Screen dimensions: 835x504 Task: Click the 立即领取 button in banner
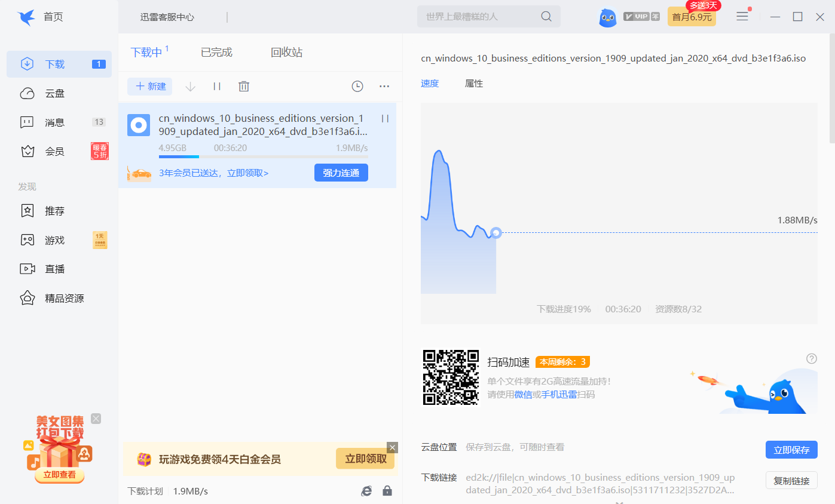[365, 459]
